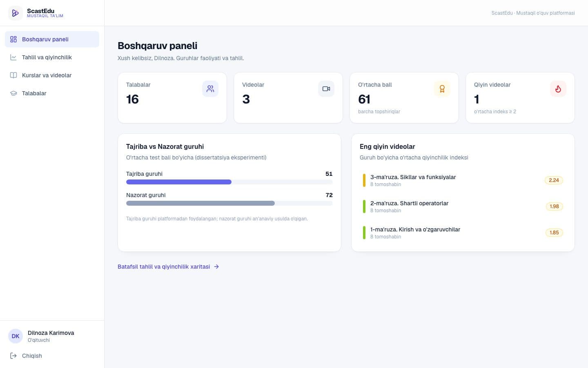Open Boshqaruv paneli in the sidebar

pos(52,39)
